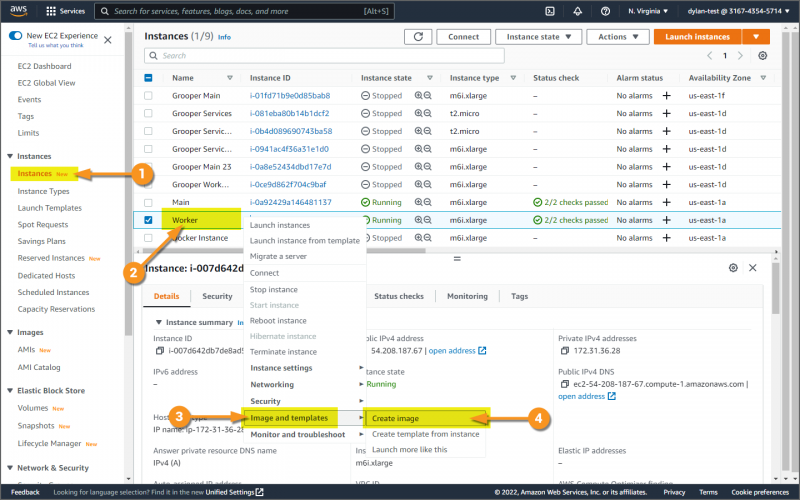Open the notifications bell icon

pyautogui.click(x=578, y=11)
